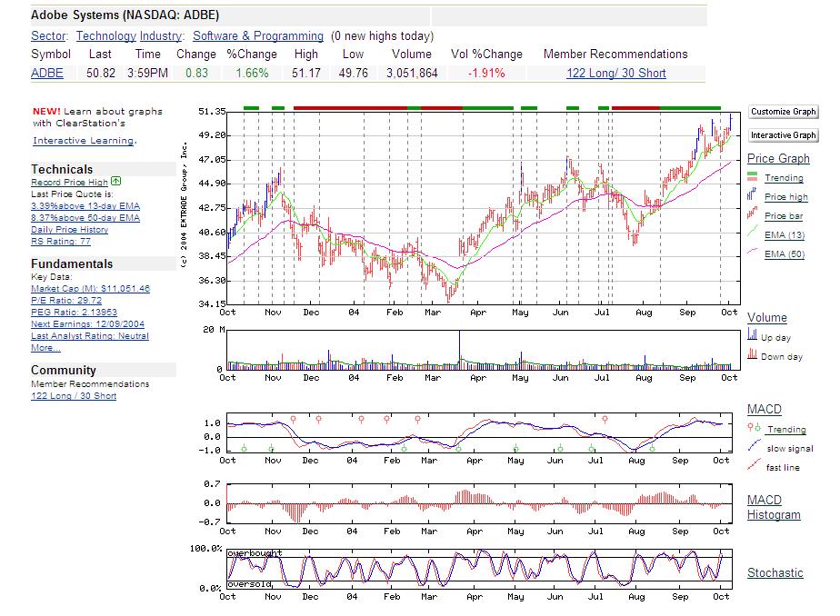Follow the Record Price High link
The height and width of the screenshot is (616, 840).
coord(70,182)
